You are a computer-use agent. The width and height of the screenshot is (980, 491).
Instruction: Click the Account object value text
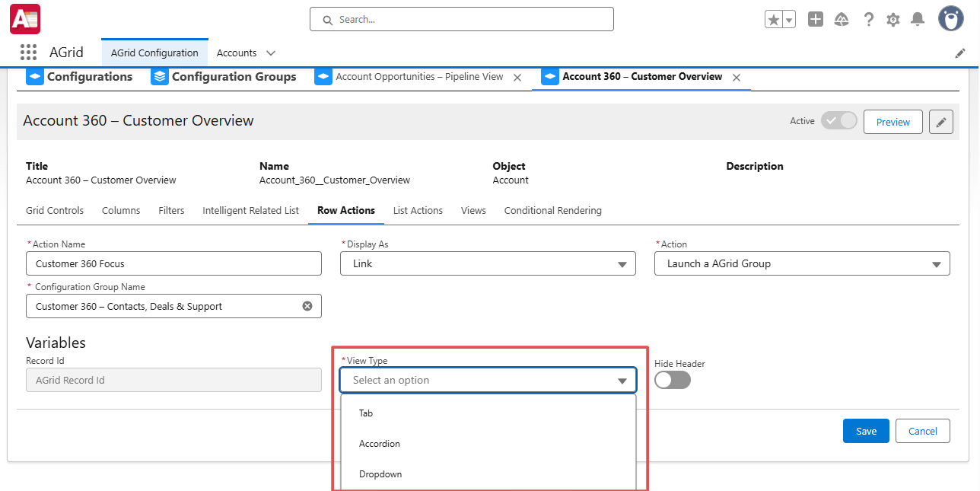(511, 180)
